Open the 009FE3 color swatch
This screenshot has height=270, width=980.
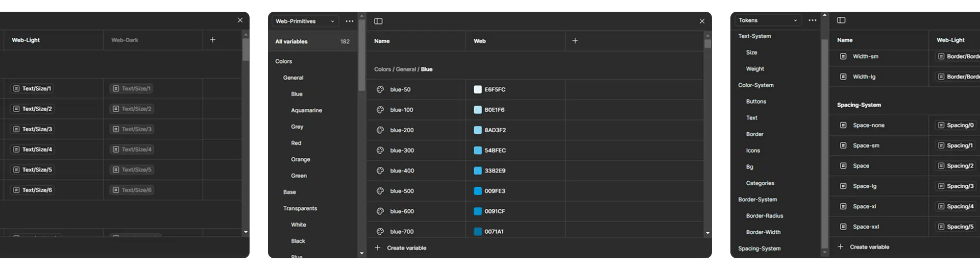pyautogui.click(x=478, y=191)
